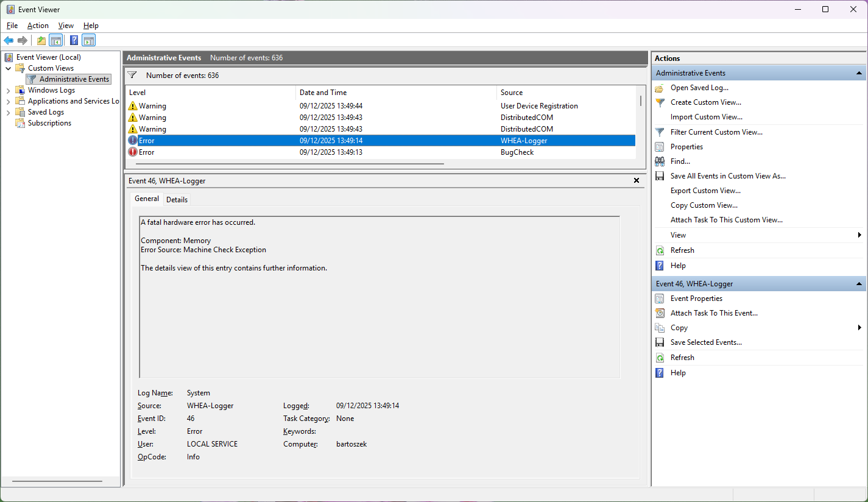Click the Save All Events floppy-disk icon

tap(659, 176)
